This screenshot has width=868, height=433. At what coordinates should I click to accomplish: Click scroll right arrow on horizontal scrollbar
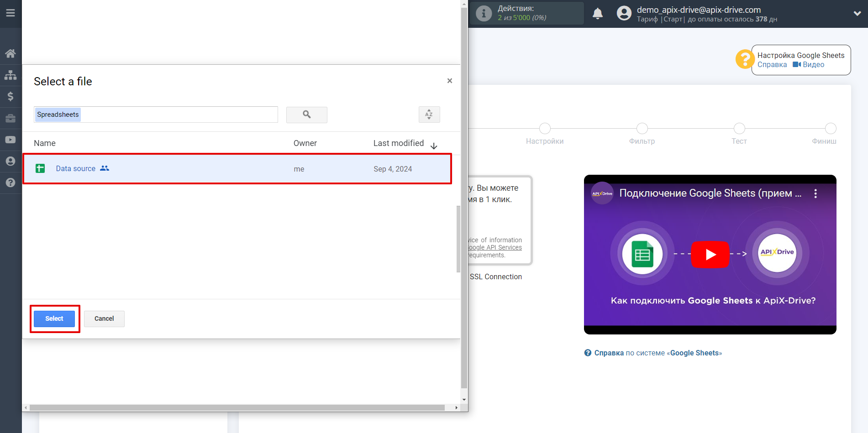(x=456, y=407)
